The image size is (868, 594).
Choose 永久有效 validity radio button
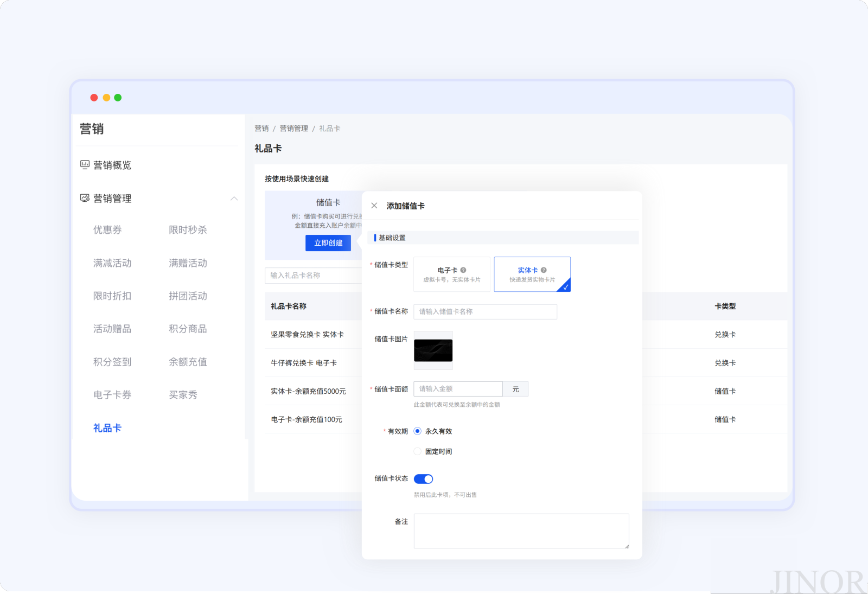click(x=417, y=431)
